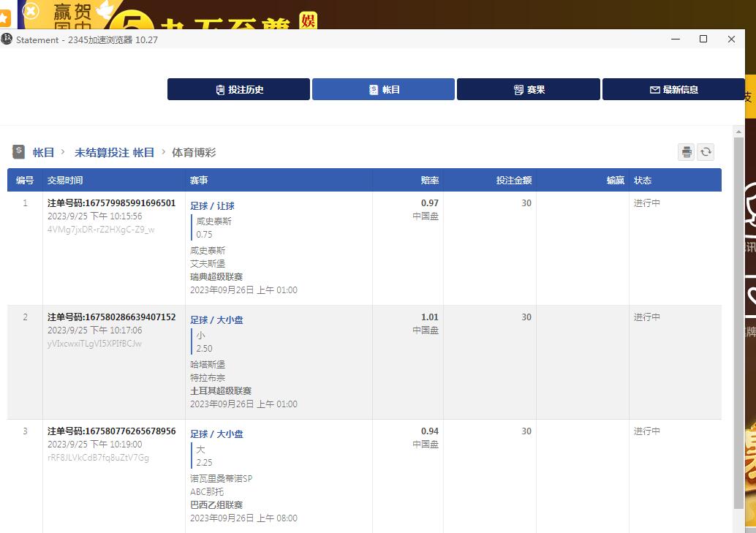Go to 未结算投注 帐目 in the breadcrumb

tap(114, 152)
